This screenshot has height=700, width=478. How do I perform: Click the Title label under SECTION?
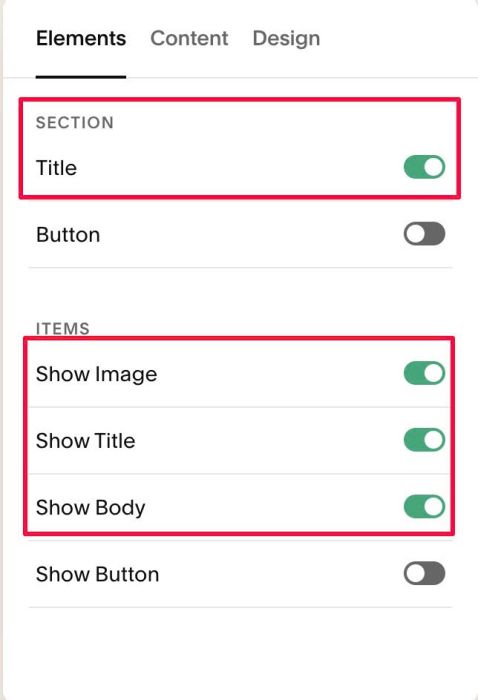point(56,168)
